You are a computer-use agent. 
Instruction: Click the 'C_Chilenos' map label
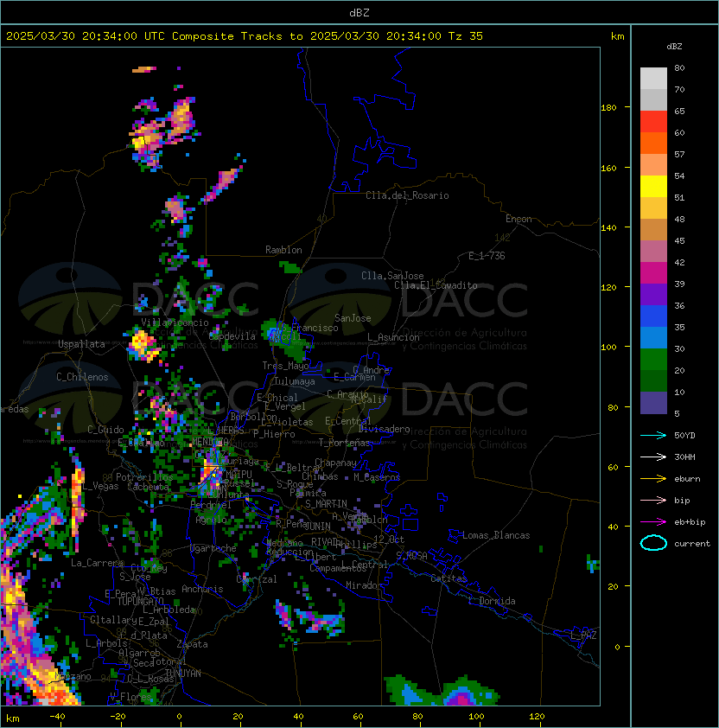pyautogui.click(x=82, y=377)
